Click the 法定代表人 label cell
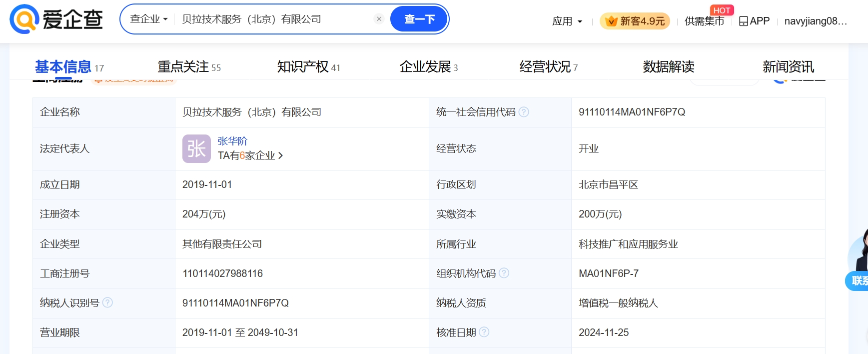 tap(104, 148)
